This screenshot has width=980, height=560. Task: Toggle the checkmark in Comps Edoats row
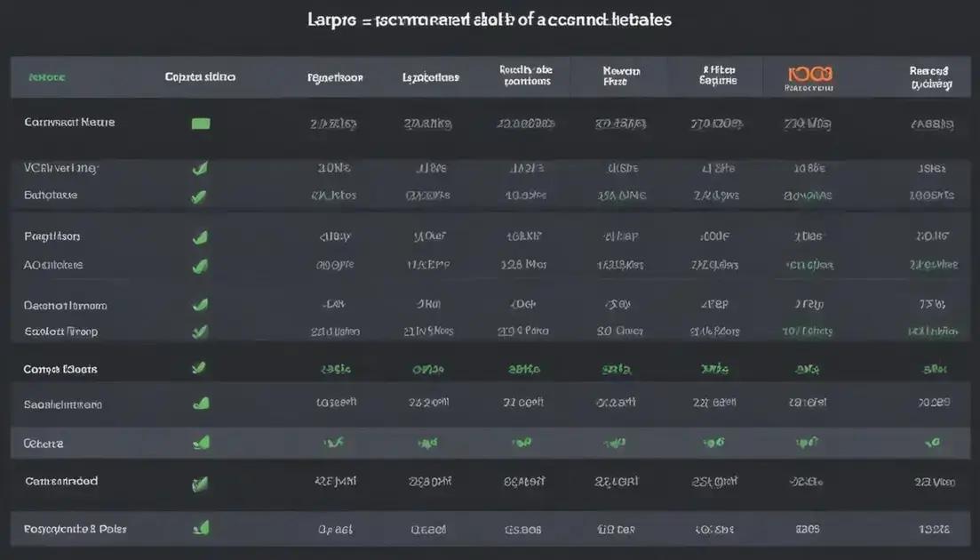click(x=200, y=367)
